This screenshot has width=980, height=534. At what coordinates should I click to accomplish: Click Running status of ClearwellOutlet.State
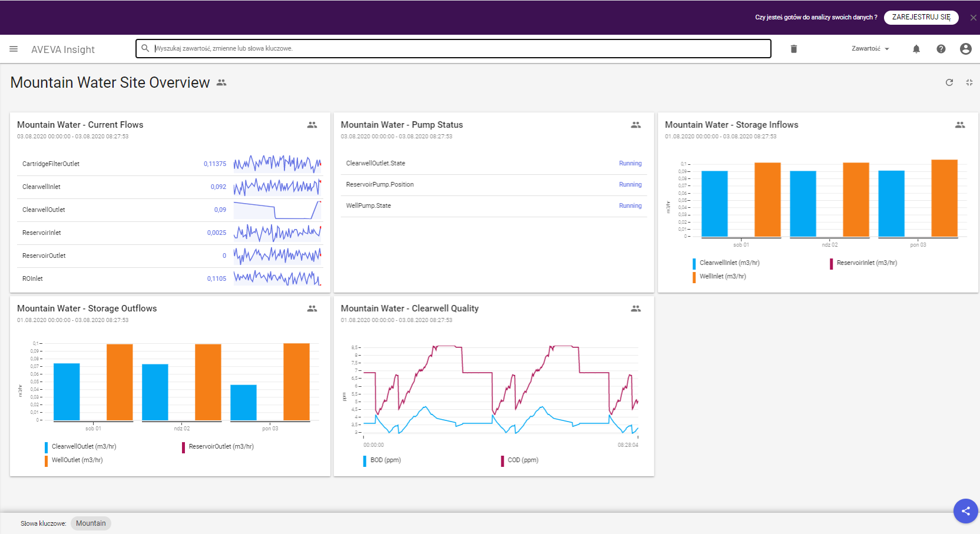click(630, 164)
